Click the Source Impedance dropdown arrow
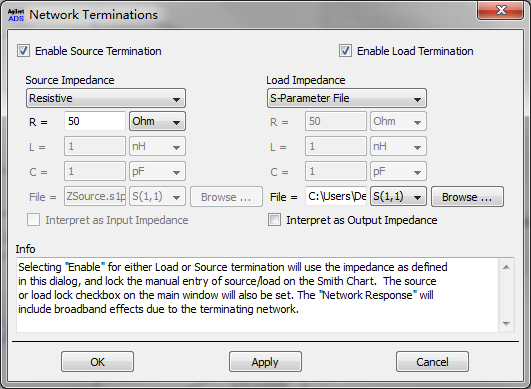Screen dimensions: 531x389 tap(176, 99)
